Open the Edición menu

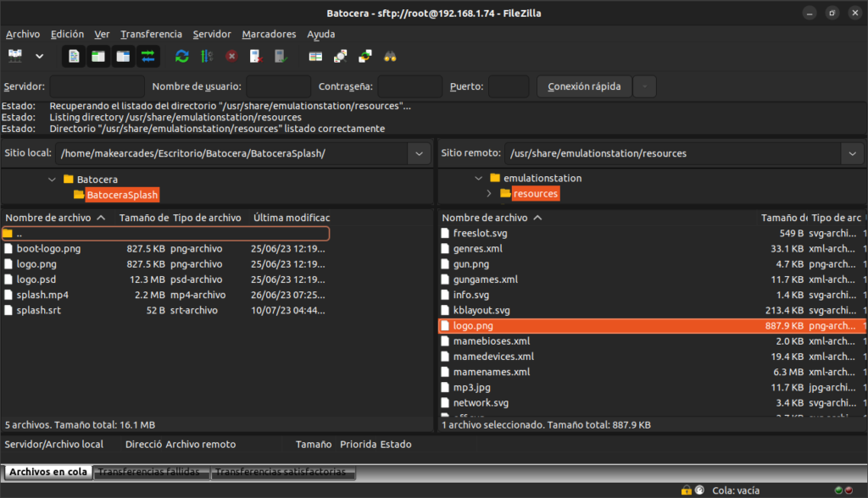[x=67, y=35]
